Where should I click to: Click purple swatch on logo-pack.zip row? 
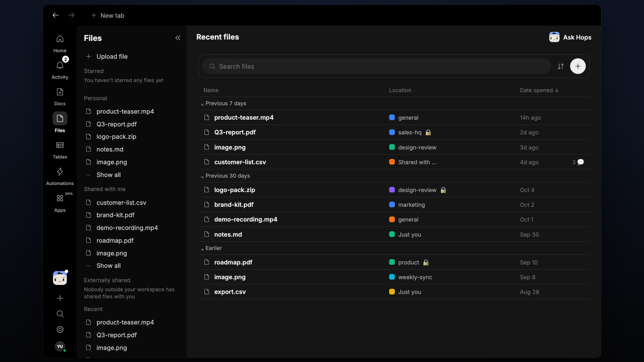[x=392, y=190]
